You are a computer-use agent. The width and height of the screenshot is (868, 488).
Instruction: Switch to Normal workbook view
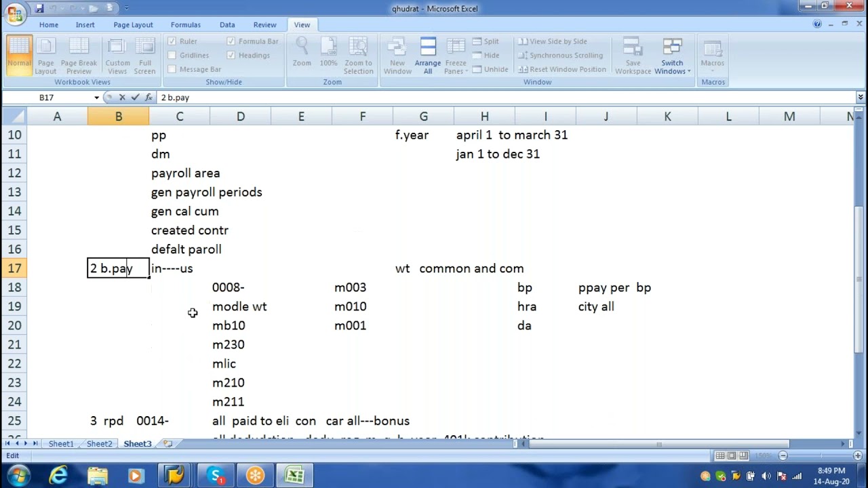pos(19,56)
